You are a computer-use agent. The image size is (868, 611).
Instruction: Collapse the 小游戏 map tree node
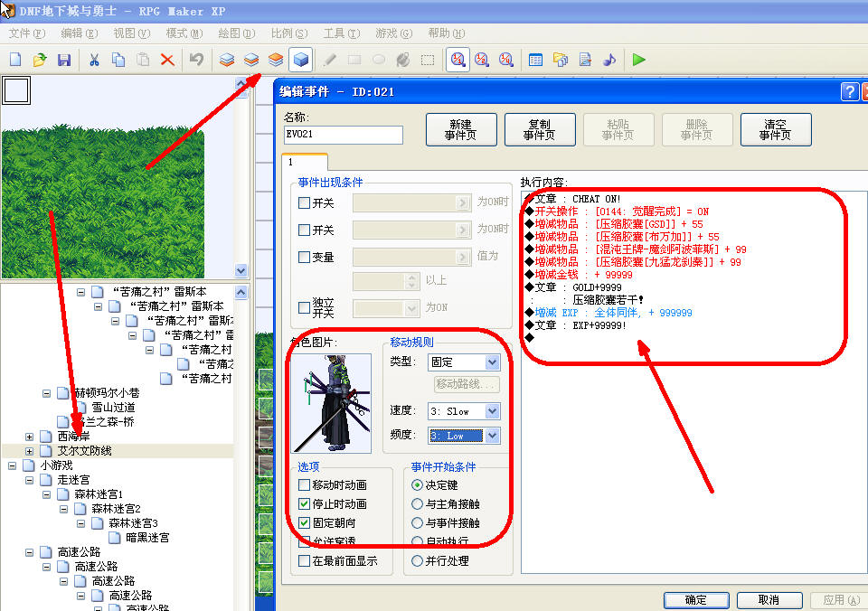[x=12, y=465]
